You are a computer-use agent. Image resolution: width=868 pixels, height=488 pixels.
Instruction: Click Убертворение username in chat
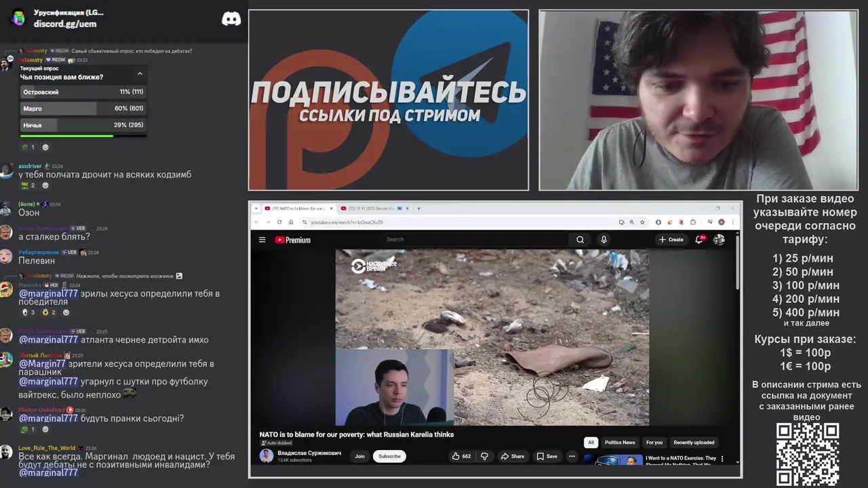[x=39, y=252]
